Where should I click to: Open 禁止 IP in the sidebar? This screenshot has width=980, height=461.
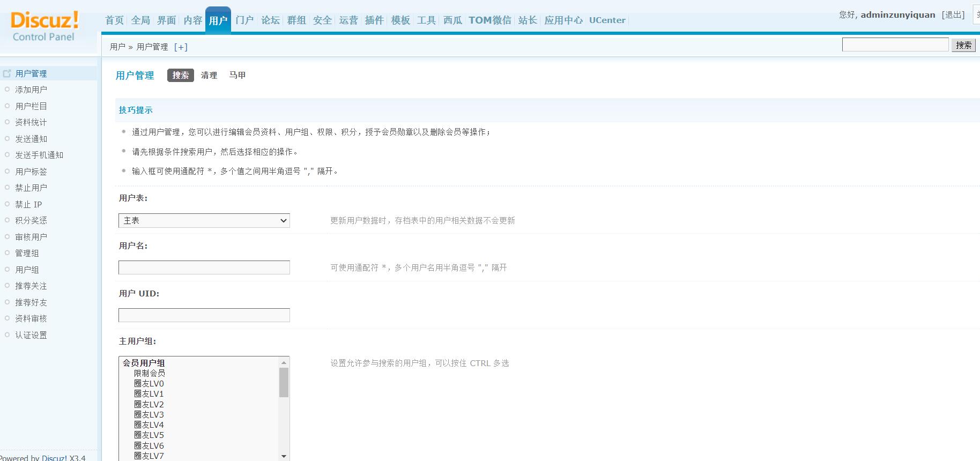(x=28, y=204)
